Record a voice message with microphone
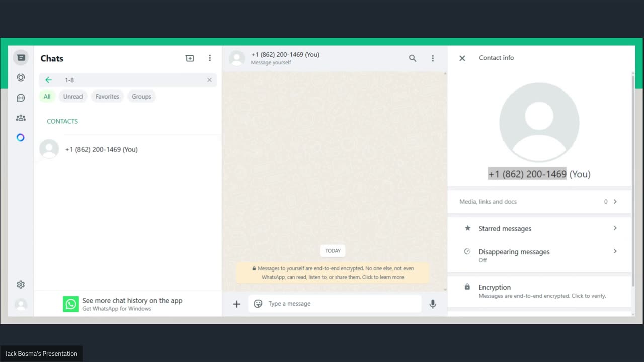The image size is (644, 362). point(433,304)
